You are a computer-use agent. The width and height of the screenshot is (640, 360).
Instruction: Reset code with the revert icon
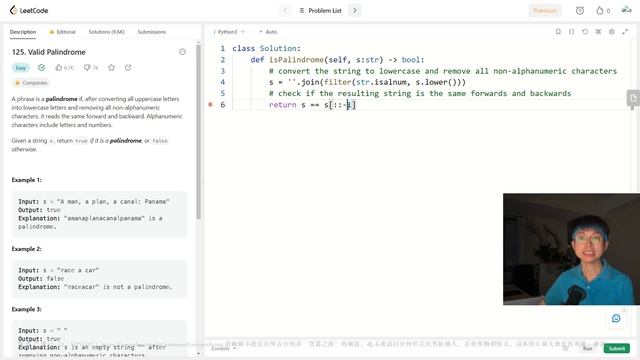tap(585, 31)
